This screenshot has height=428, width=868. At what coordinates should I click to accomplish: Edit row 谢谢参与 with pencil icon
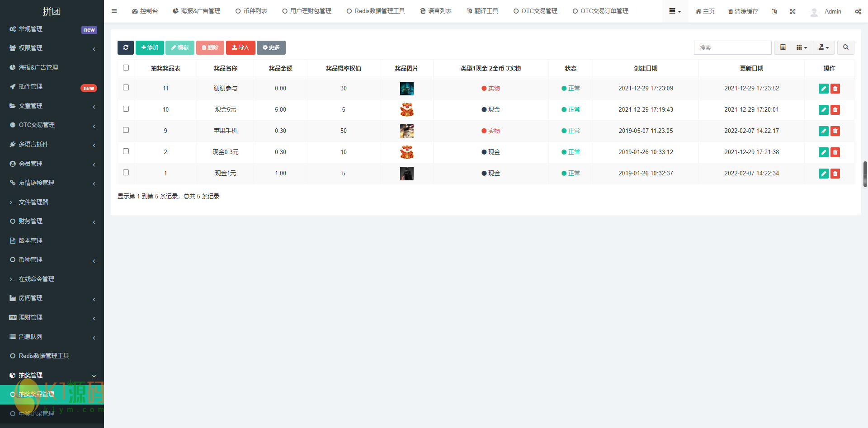[x=824, y=89]
